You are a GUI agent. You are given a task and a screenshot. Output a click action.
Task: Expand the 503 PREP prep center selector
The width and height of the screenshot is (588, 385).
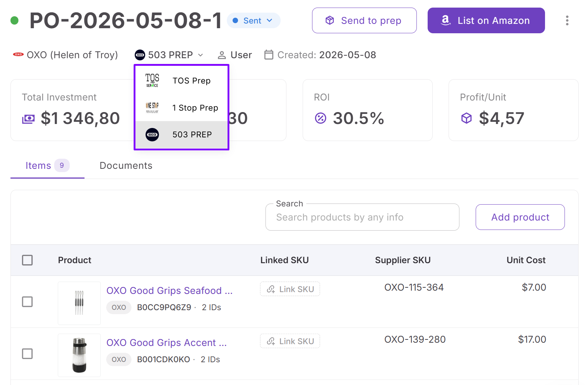pos(169,55)
